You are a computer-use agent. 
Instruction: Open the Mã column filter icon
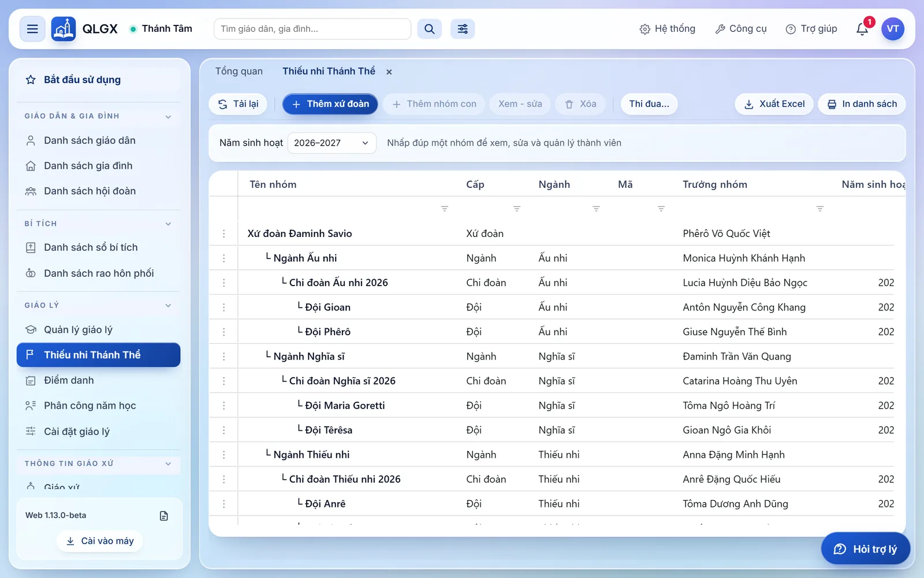pos(661,209)
